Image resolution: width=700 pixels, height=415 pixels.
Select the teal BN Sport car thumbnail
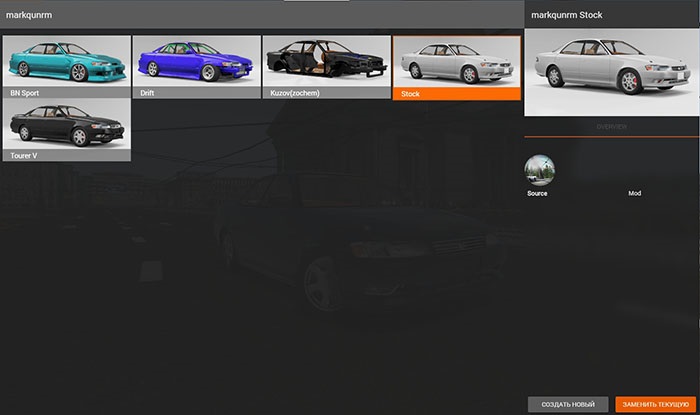[67, 60]
